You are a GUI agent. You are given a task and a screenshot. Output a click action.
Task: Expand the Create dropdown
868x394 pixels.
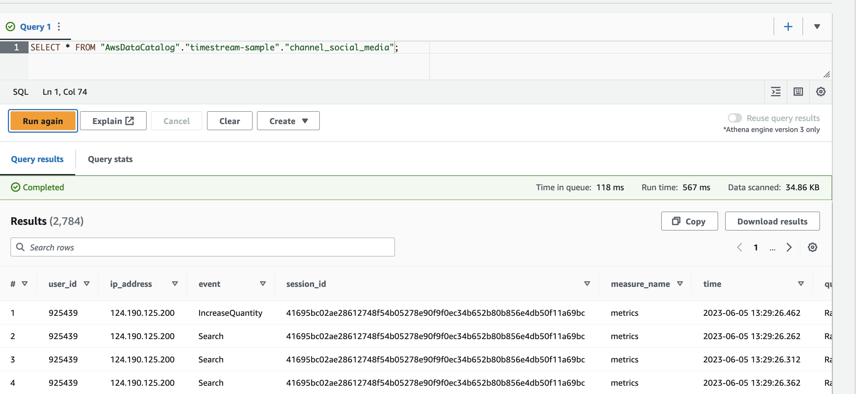[x=288, y=121]
